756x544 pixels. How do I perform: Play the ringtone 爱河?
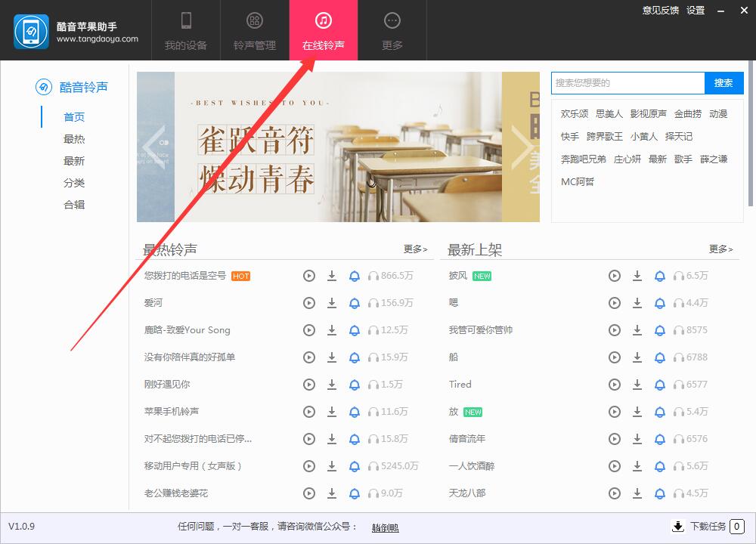point(309,303)
